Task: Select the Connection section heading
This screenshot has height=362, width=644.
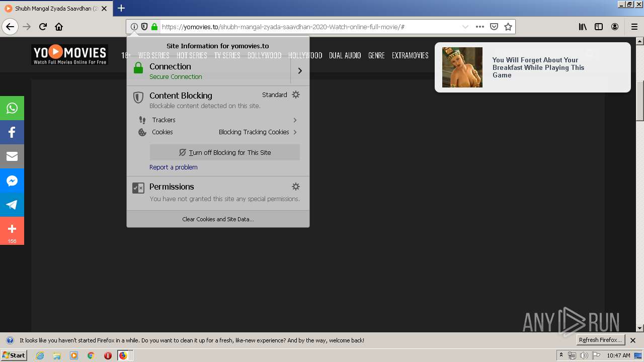Action: pos(170,66)
